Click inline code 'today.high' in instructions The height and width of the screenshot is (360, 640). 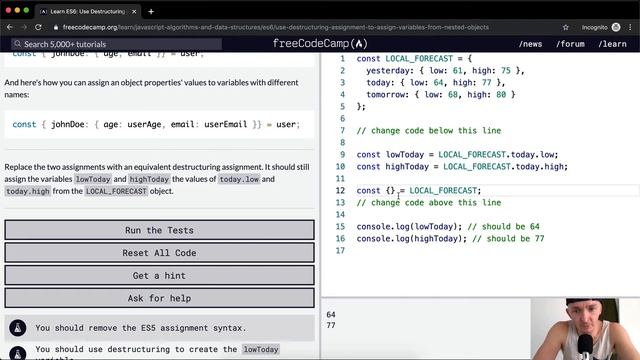(x=28, y=191)
